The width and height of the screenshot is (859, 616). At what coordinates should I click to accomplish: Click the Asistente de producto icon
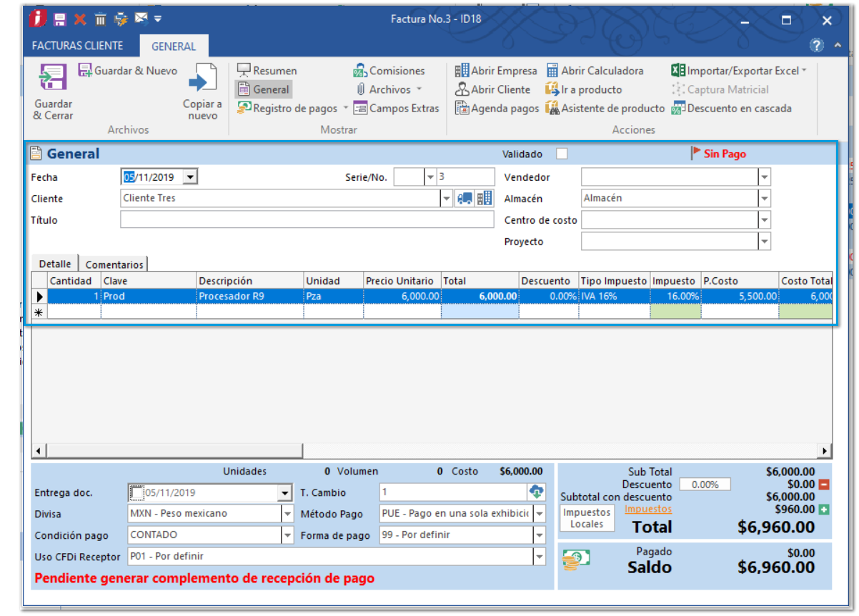(x=552, y=109)
